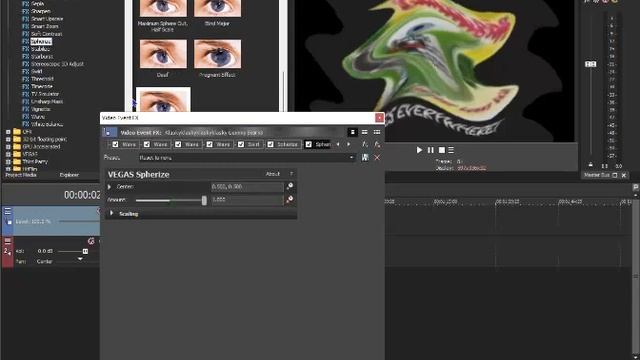Open the Preset dropdown list

click(x=352, y=158)
